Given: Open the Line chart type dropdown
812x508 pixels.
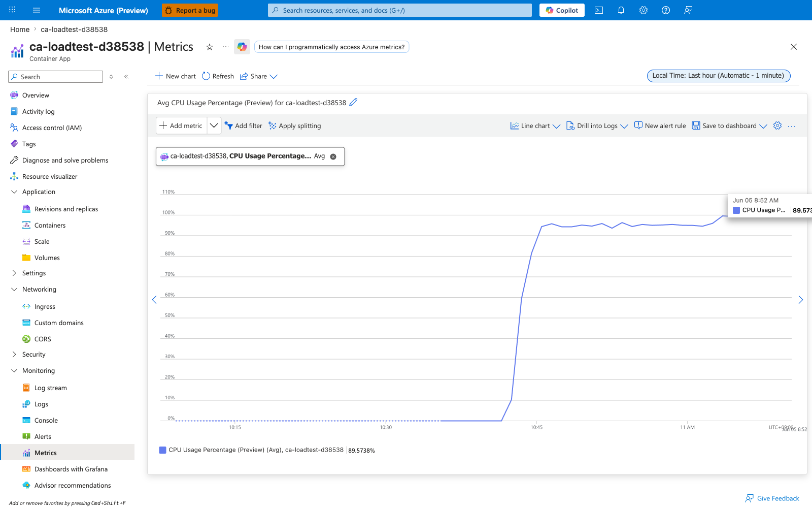Looking at the screenshot, I should coord(535,126).
